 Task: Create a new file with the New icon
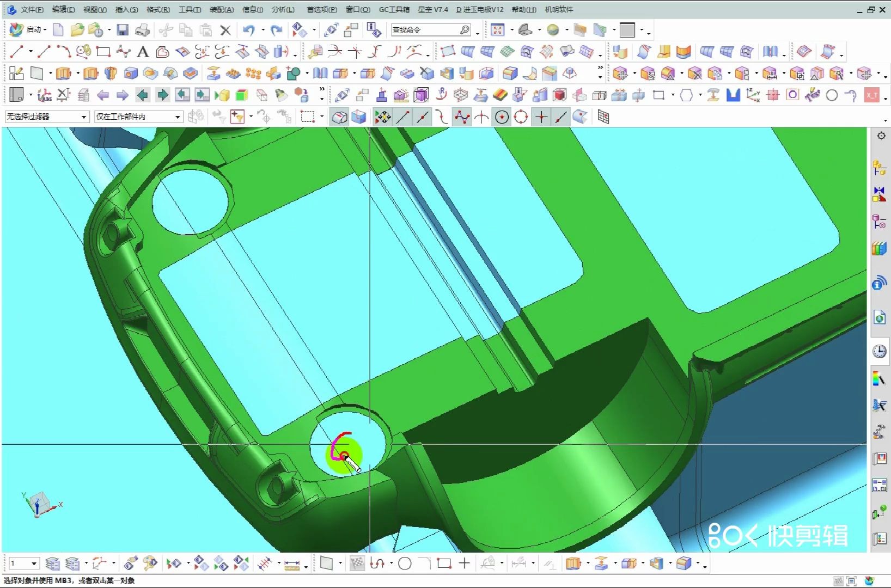(58, 30)
